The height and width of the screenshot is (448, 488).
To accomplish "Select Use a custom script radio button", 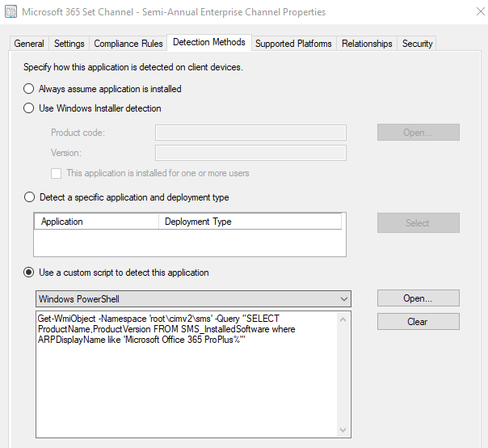I will [30, 273].
